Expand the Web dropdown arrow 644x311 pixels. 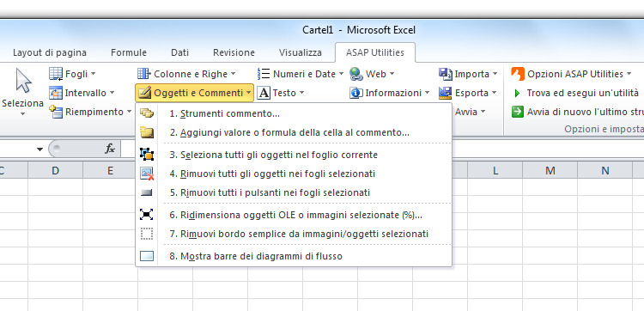[x=392, y=74]
